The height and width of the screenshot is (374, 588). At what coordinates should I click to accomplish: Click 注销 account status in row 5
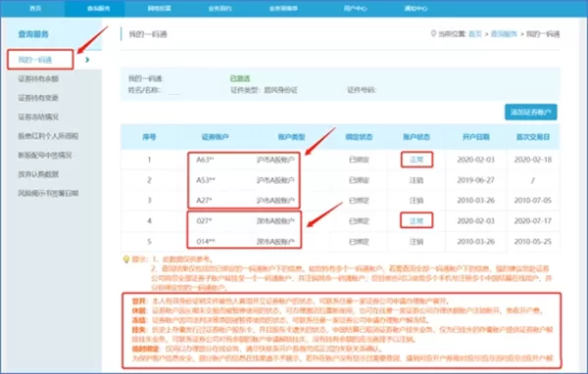click(x=416, y=242)
